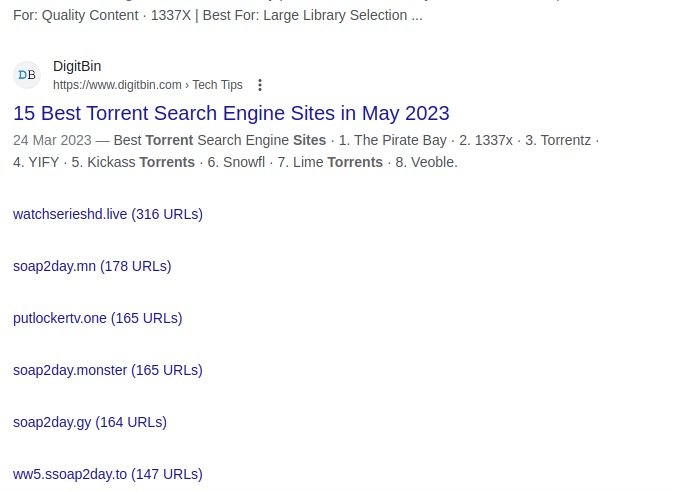Open the soap2day.mn (178 URLs) link
The width and height of the screenshot is (677, 492).
(92, 266)
